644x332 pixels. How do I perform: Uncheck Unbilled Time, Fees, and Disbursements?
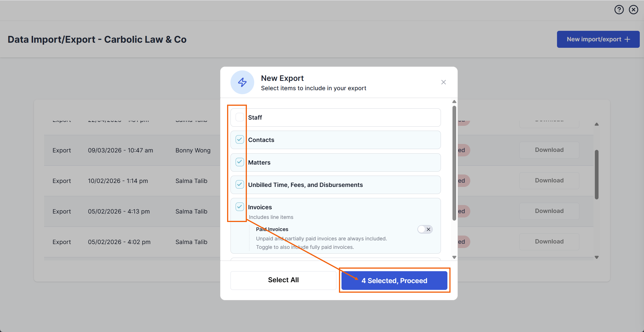click(x=240, y=184)
